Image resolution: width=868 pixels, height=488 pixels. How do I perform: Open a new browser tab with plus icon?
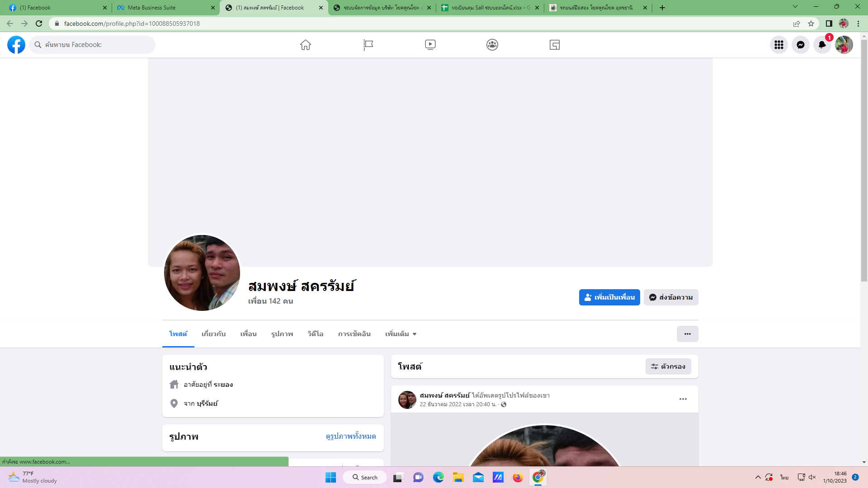click(x=662, y=8)
